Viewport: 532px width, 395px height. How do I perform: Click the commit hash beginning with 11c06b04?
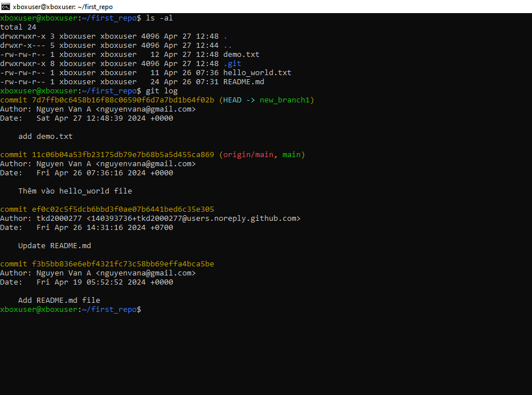(x=122, y=155)
